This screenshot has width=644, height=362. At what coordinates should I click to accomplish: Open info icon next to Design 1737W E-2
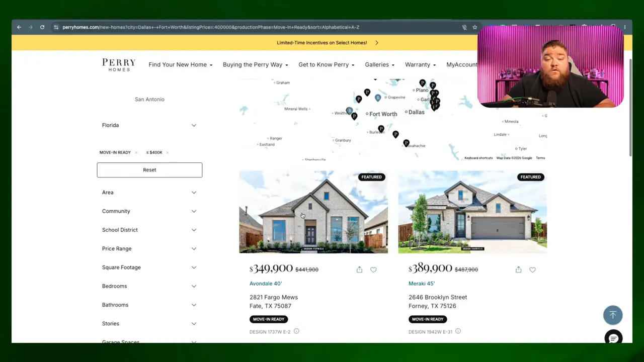tap(296, 331)
